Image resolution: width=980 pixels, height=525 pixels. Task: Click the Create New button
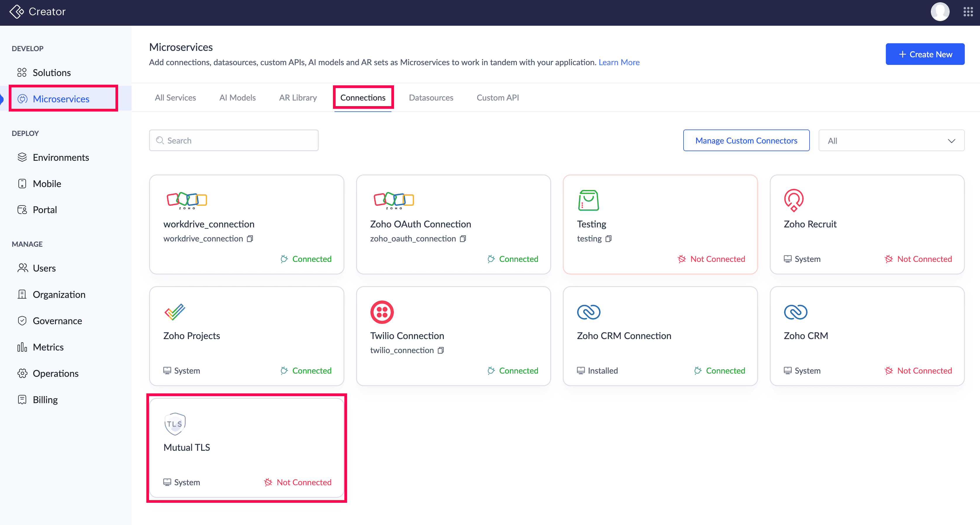(x=925, y=54)
